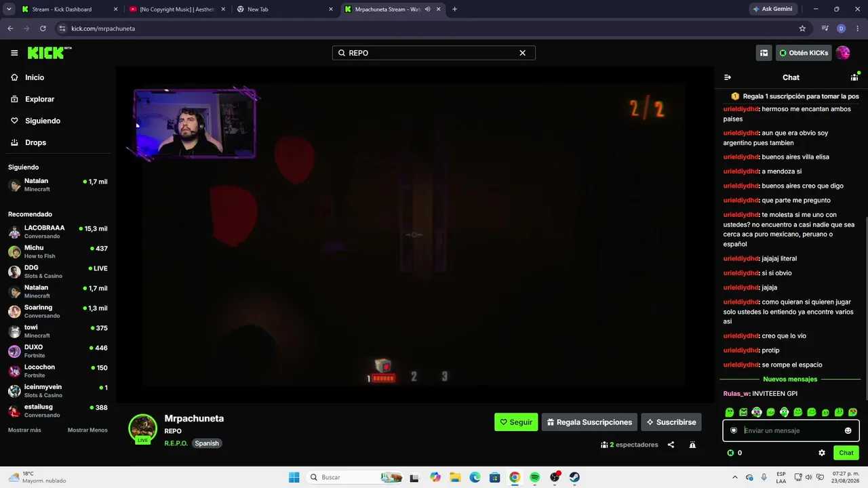Click the Seguir button
868x488 pixels.
(516, 422)
